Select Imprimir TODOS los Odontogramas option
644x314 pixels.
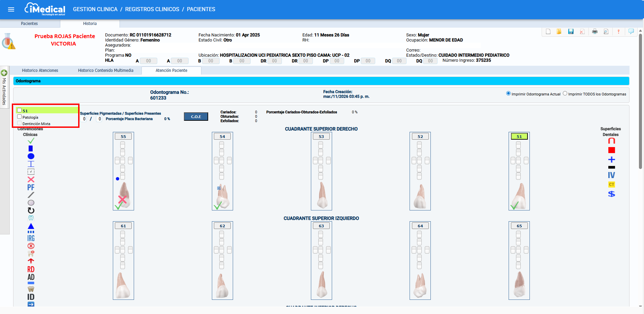pos(565,94)
